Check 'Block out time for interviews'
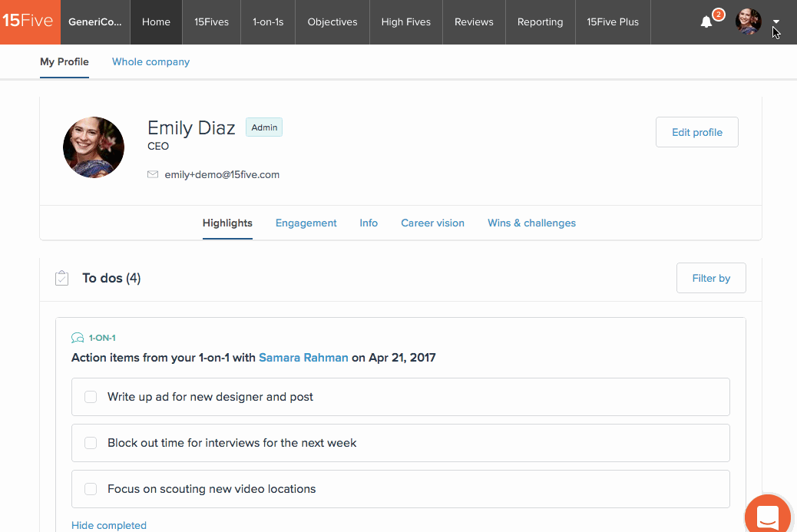The width and height of the screenshot is (797, 532). pos(91,443)
